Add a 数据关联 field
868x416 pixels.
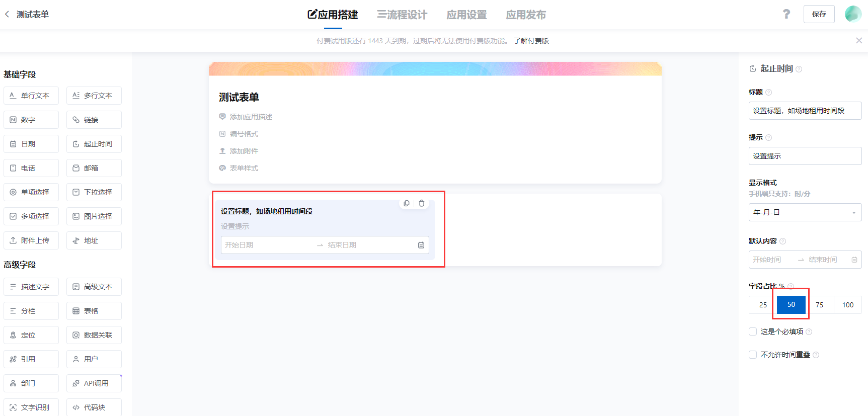(94, 335)
